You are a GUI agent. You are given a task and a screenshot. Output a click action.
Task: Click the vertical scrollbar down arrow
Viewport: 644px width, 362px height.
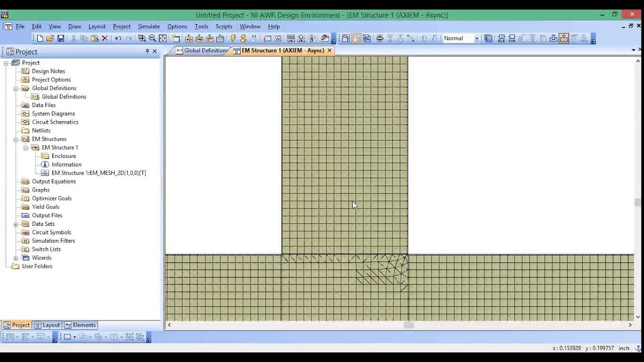click(638, 317)
